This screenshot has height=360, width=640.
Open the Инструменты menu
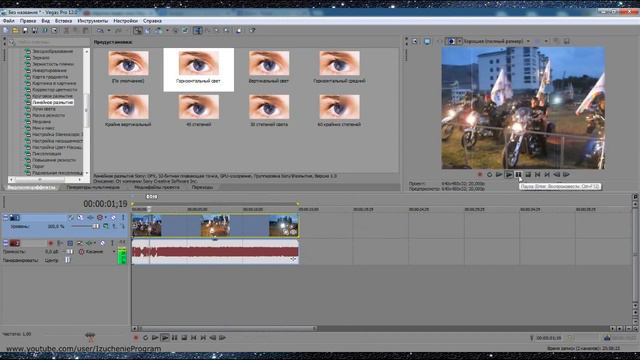pyautogui.click(x=93, y=21)
